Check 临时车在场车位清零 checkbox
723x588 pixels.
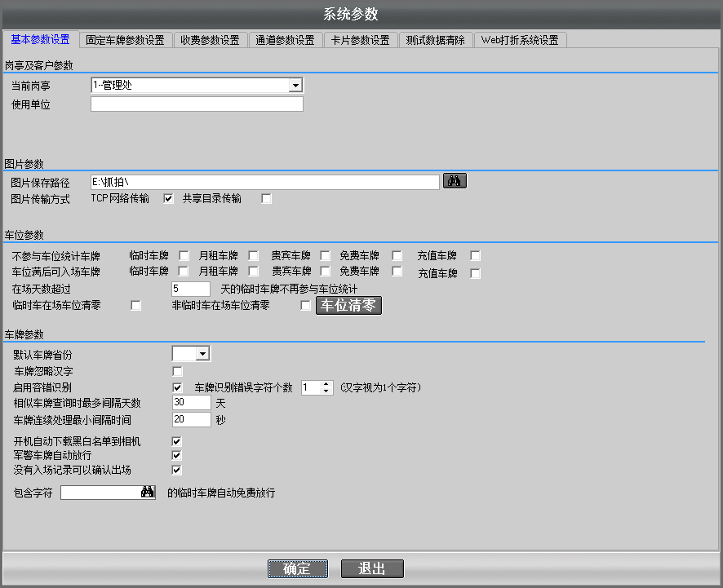(136, 306)
